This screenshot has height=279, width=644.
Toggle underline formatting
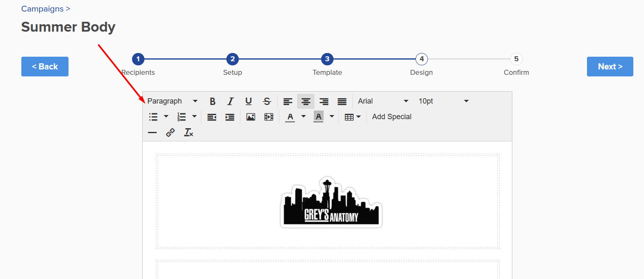(x=249, y=101)
